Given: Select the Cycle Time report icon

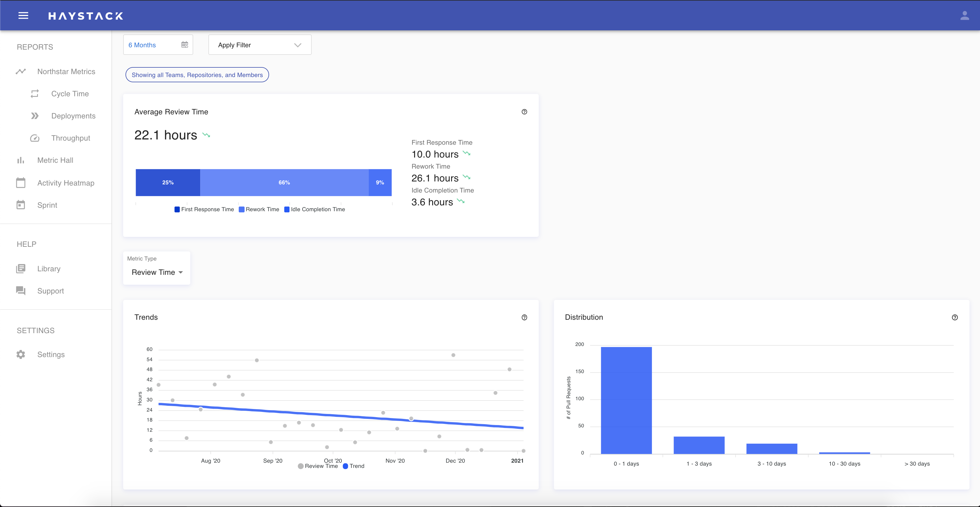Looking at the screenshot, I should click(x=35, y=94).
